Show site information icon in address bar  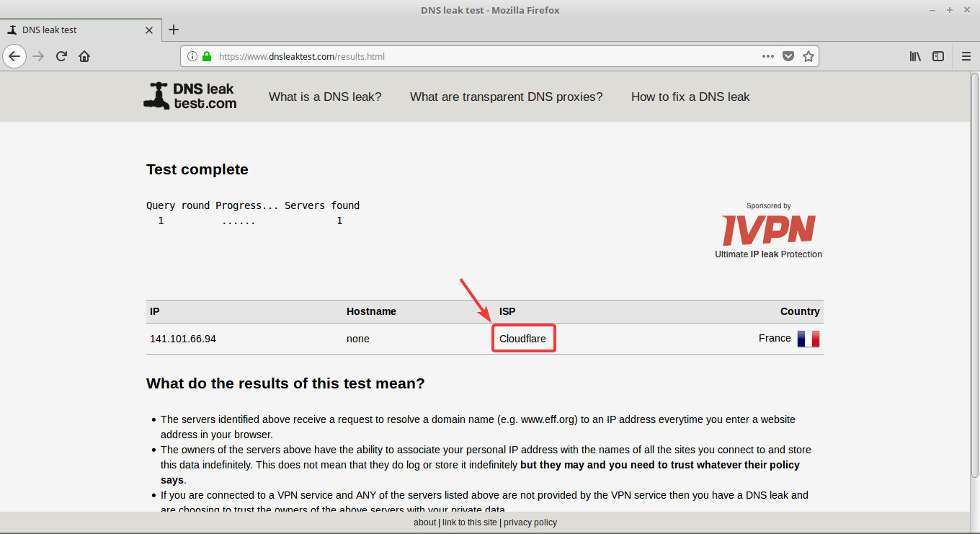(192, 56)
